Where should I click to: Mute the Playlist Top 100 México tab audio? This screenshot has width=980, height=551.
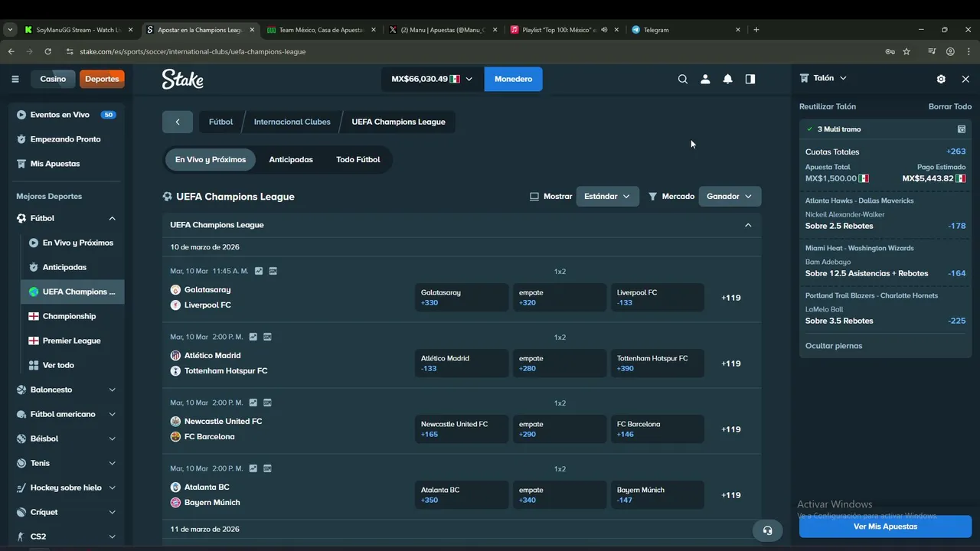tap(604, 30)
